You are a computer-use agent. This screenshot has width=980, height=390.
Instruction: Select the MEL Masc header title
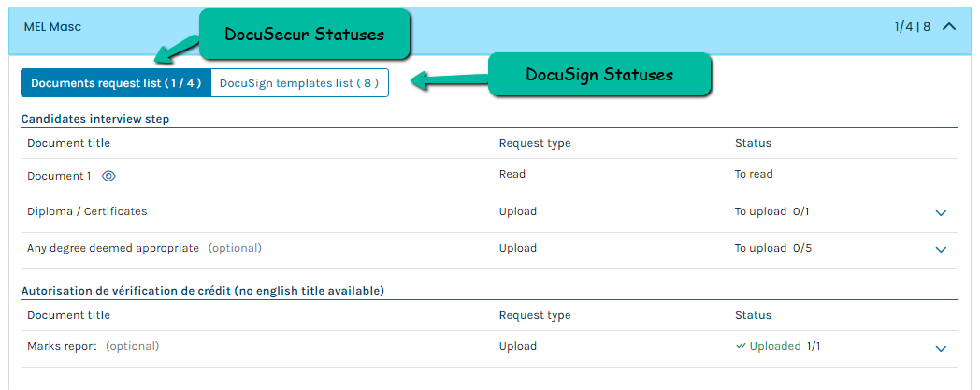[52, 27]
